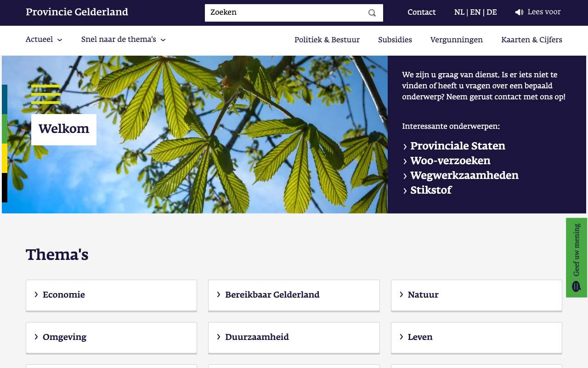Click the arrow before Stikstof
Screen dimensions: 588x368
405,191
